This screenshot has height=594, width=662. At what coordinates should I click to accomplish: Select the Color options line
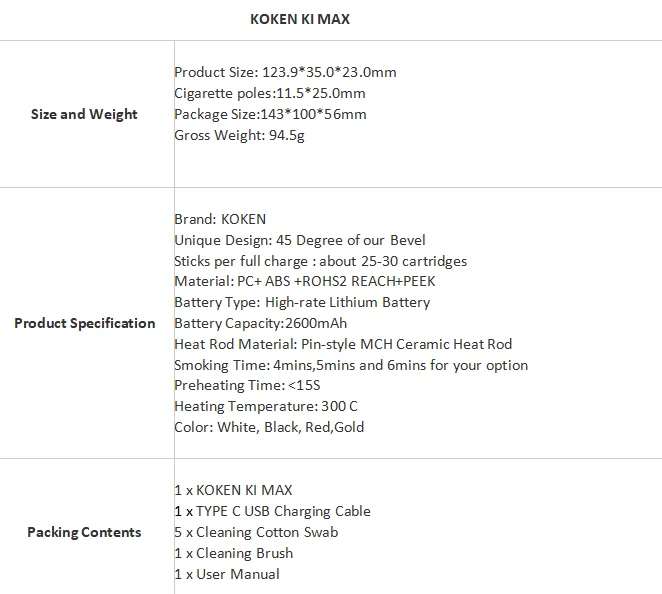click(x=269, y=427)
